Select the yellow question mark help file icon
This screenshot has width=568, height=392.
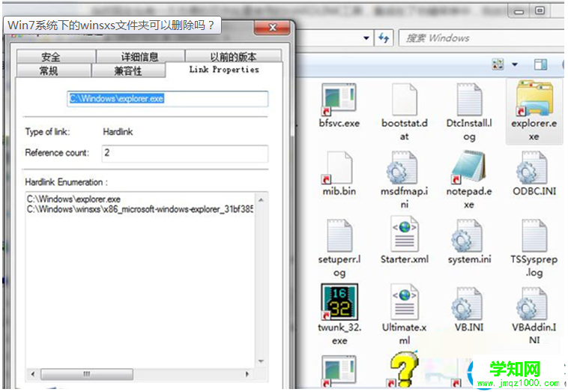[403, 370]
